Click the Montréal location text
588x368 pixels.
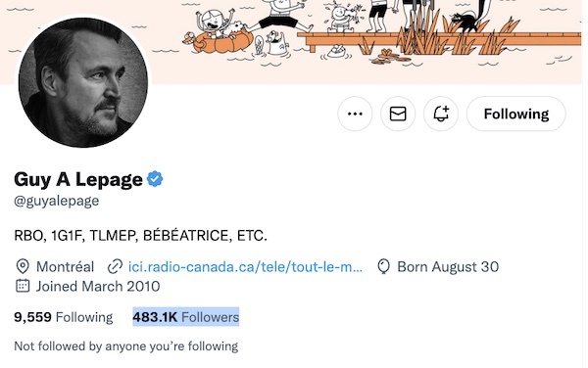pos(65,266)
